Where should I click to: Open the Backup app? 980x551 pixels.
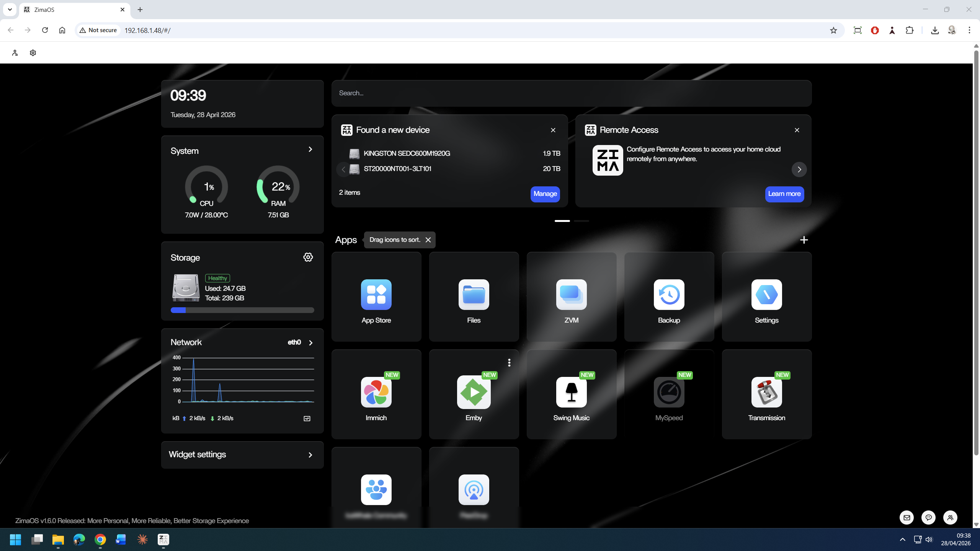tap(669, 297)
